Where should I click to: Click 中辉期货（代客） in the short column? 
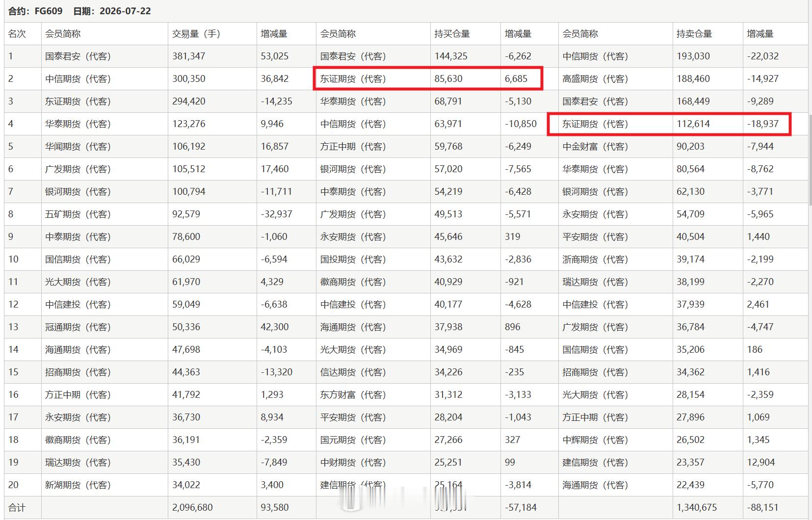coord(595,440)
